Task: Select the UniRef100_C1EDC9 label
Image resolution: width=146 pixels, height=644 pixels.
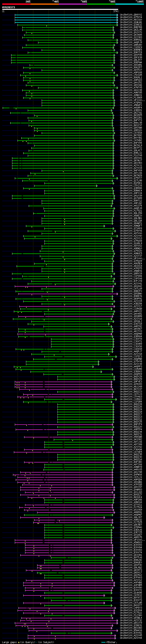Action: coord(131,48)
